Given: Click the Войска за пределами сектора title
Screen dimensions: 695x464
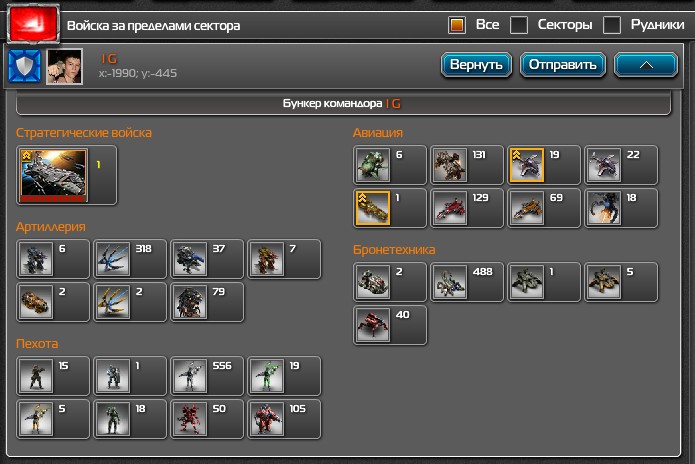Looking at the screenshot, I should [153, 26].
